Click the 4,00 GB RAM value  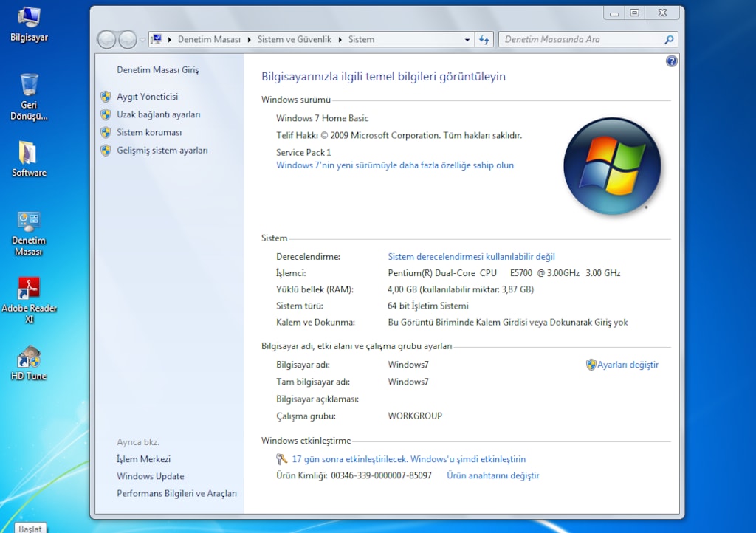click(x=461, y=289)
